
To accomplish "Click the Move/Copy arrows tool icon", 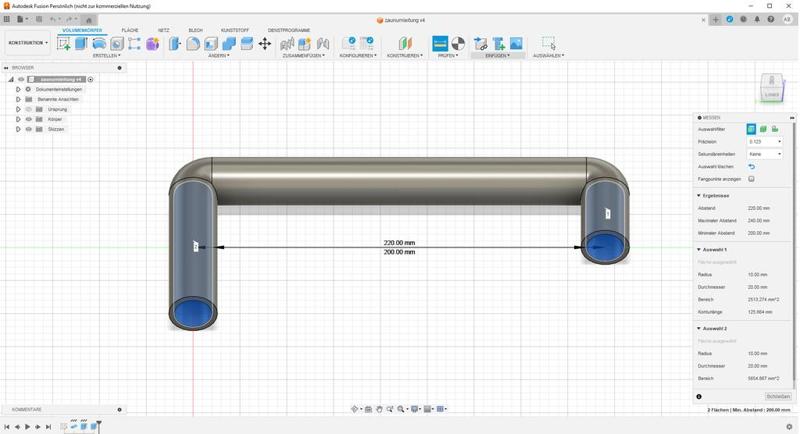I will tap(264, 43).
